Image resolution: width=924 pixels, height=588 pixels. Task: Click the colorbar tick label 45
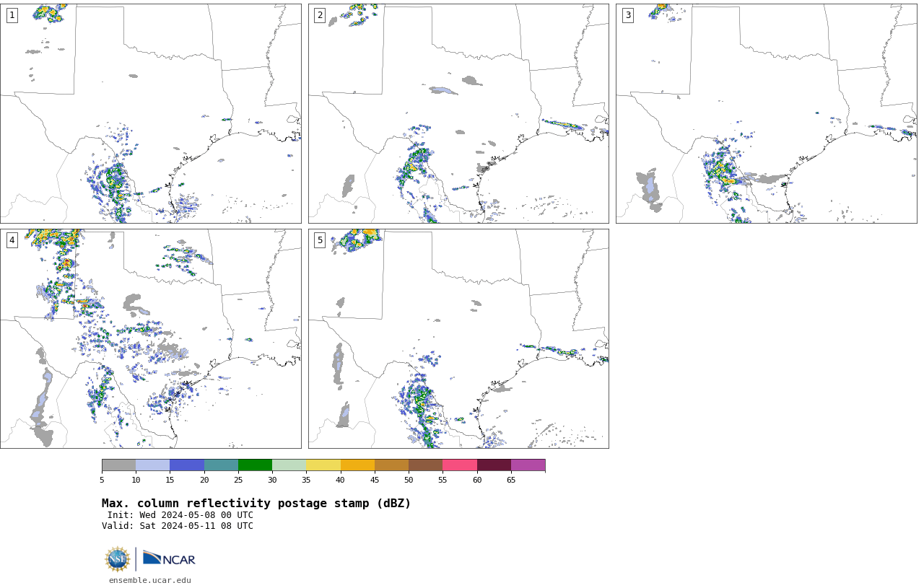375,480
